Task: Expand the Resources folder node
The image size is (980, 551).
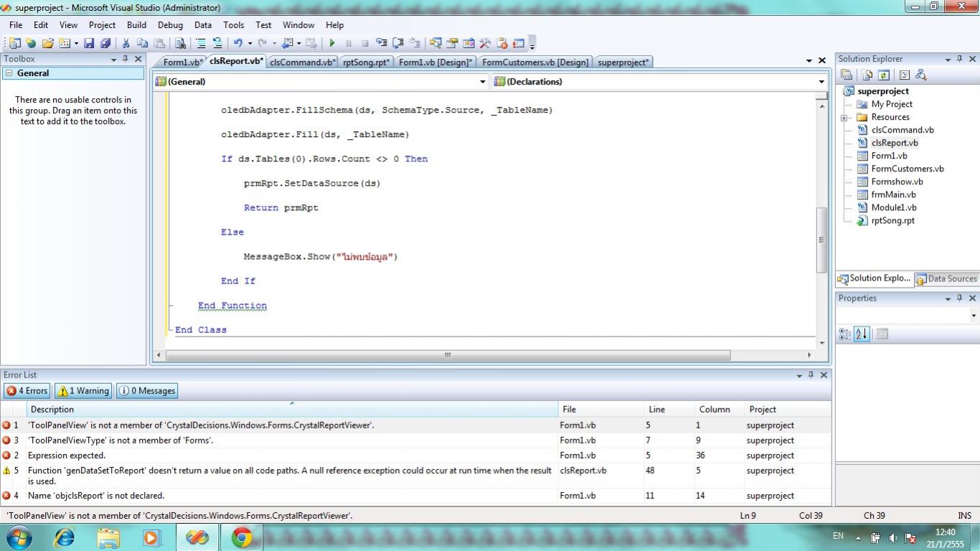Action: coord(844,118)
